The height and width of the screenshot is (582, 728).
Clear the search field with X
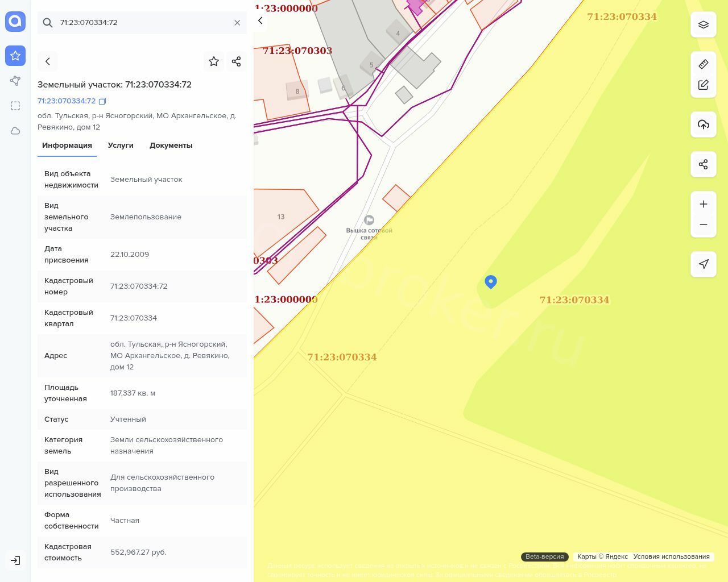pos(237,23)
